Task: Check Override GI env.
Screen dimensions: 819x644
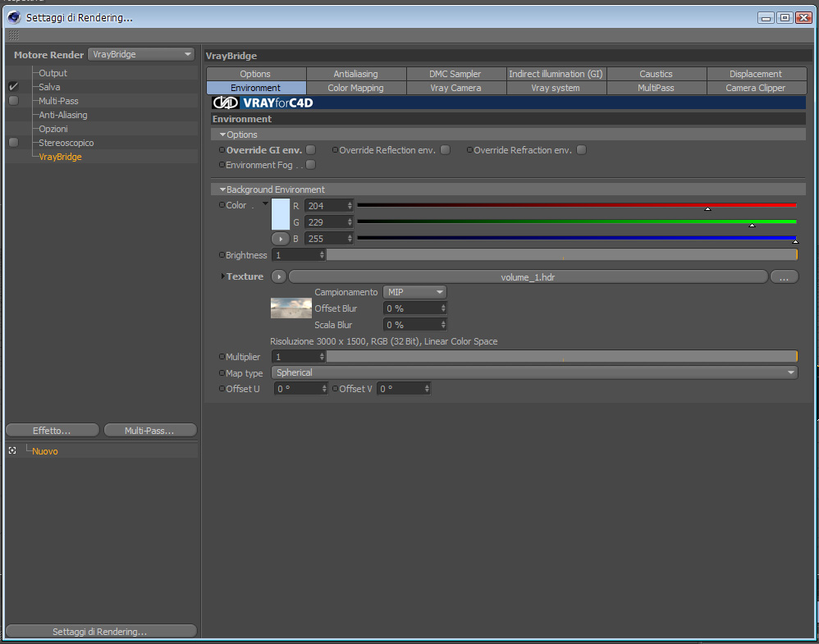Action: pos(311,150)
